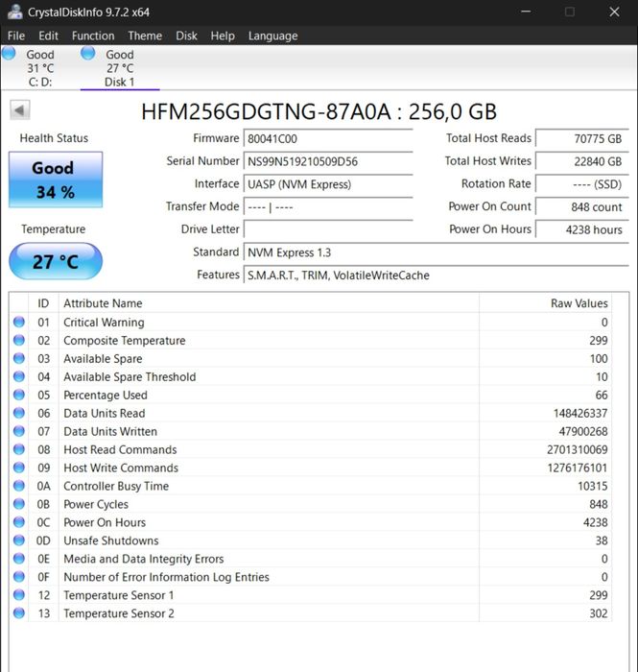Click status orb for Critical Warning row
This screenshot has width=638, height=672.
19,322
